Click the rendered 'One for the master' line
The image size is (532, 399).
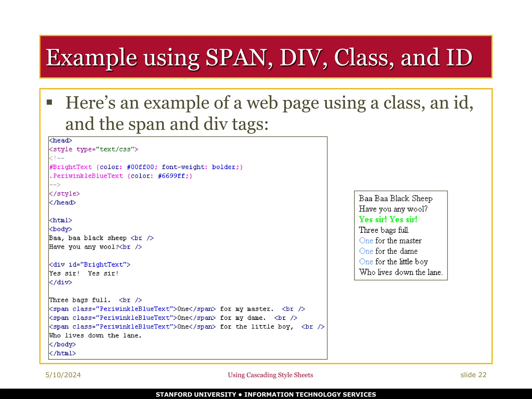pyautogui.click(x=390, y=241)
